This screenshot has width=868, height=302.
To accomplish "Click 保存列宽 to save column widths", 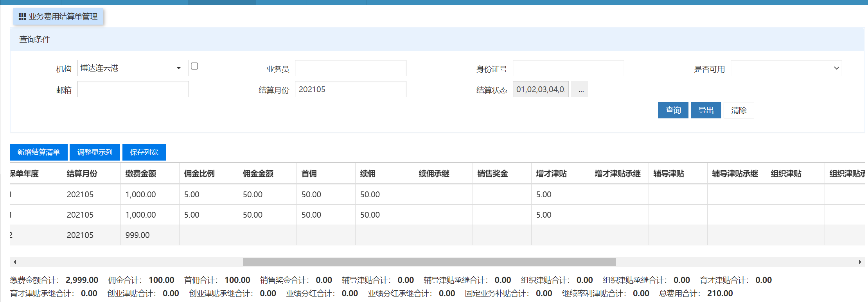I will [x=144, y=152].
